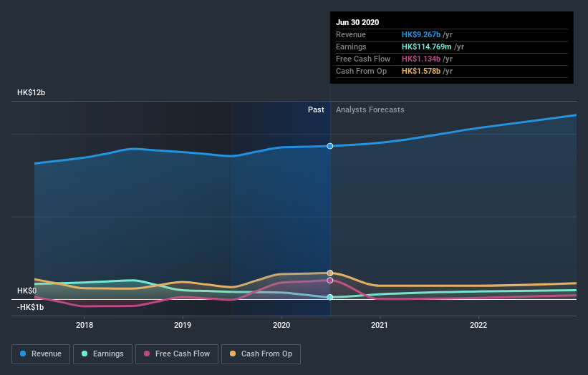
Task: Click the HK$9.267b revenue value
Action: click(x=421, y=34)
